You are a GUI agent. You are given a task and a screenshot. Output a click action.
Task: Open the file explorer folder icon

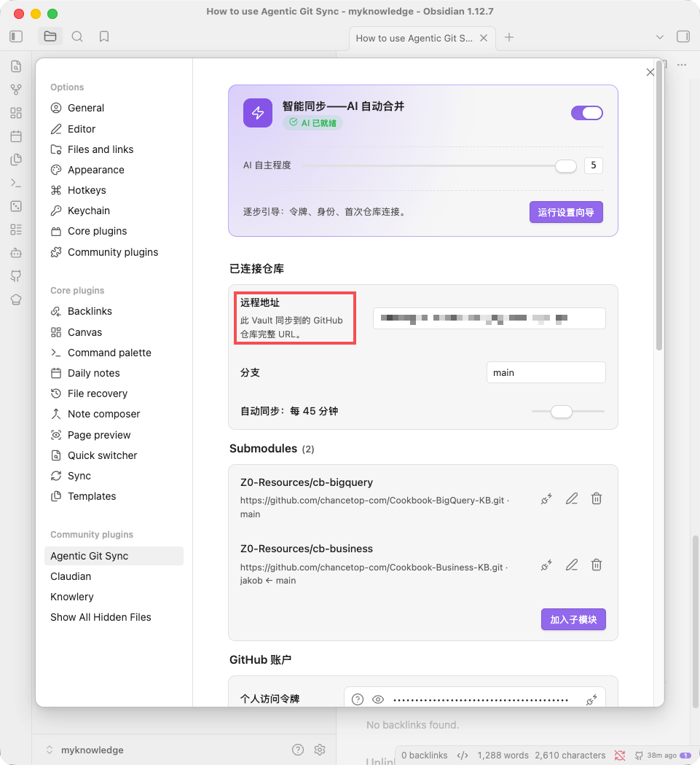click(x=50, y=36)
